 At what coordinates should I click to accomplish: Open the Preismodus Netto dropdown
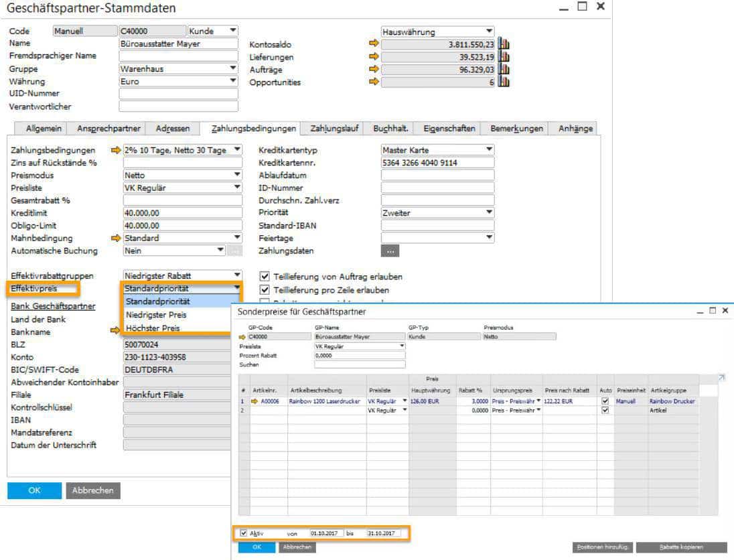pyautogui.click(x=237, y=175)
